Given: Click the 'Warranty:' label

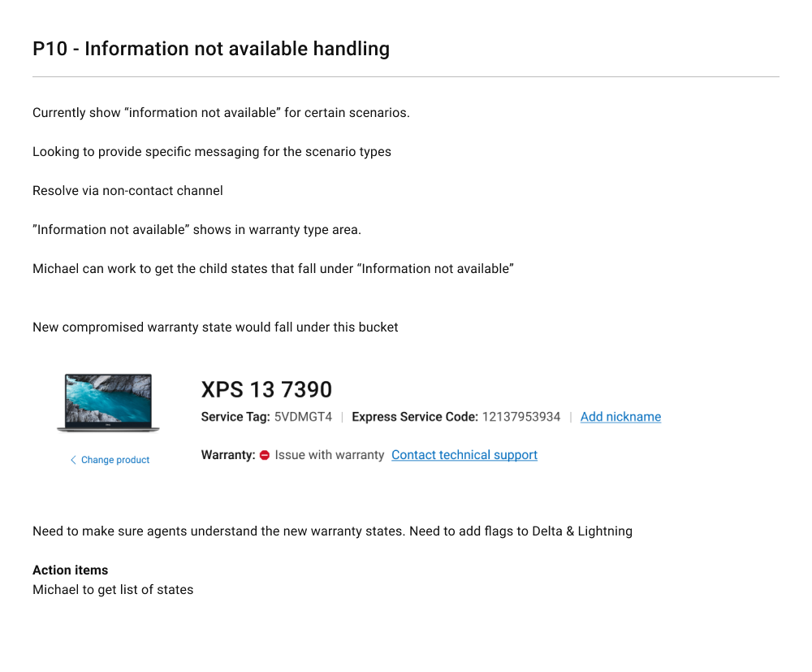Looking at the screenshot, I should click(228, 455).
